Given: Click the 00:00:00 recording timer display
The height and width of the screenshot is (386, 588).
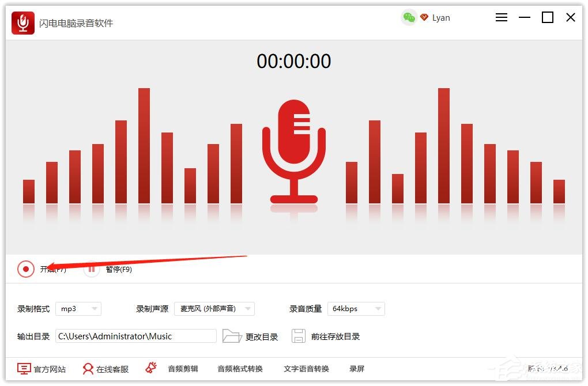Looking at the screenshot, I should point(294,61).
